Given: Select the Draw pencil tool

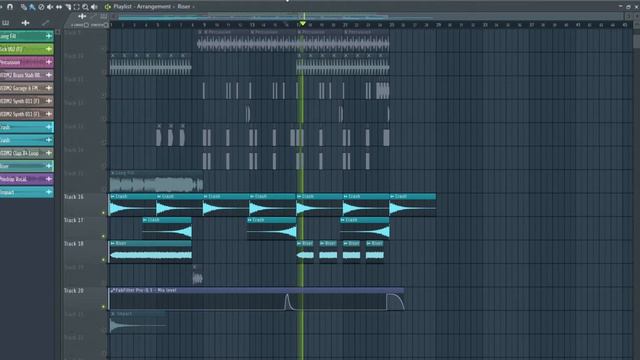Looking at the screenshot, I should pyautogui.click(x=23, y=7).
